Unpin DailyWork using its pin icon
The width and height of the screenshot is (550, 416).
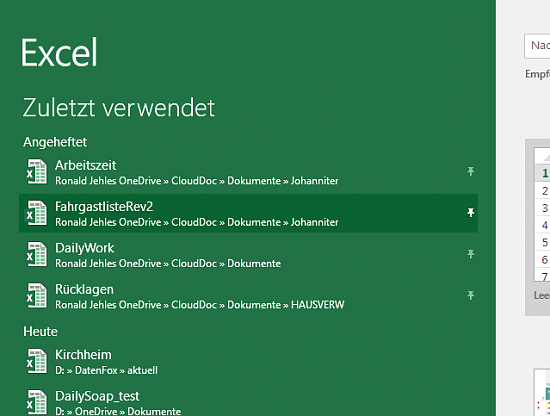470,254
